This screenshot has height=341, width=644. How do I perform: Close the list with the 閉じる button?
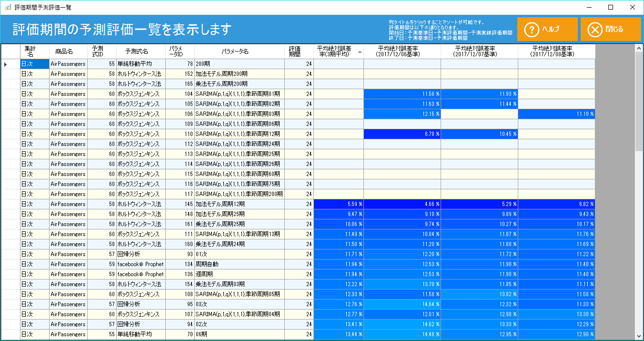click(611, 29)
